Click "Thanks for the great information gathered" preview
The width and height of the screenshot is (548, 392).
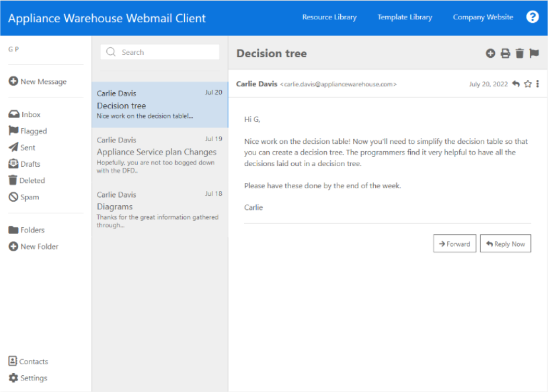[x=158, y=217]
